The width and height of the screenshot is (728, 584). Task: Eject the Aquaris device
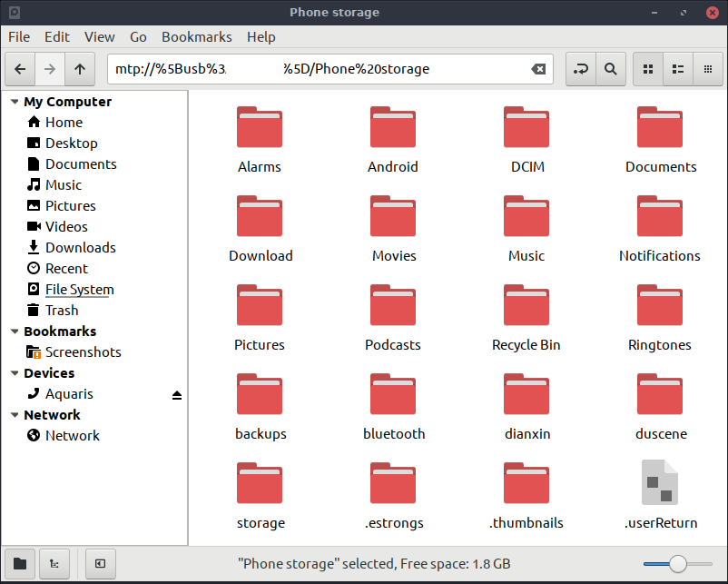click(177, 395)
